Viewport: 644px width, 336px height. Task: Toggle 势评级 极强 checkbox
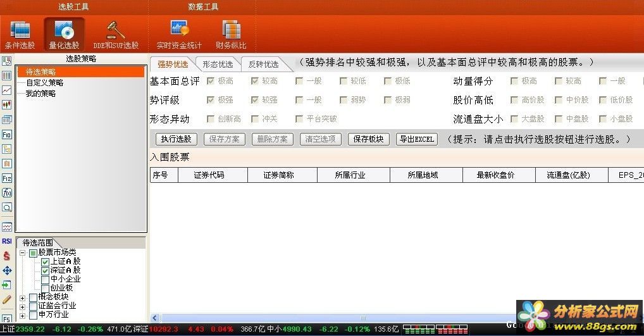coord(211,100)
